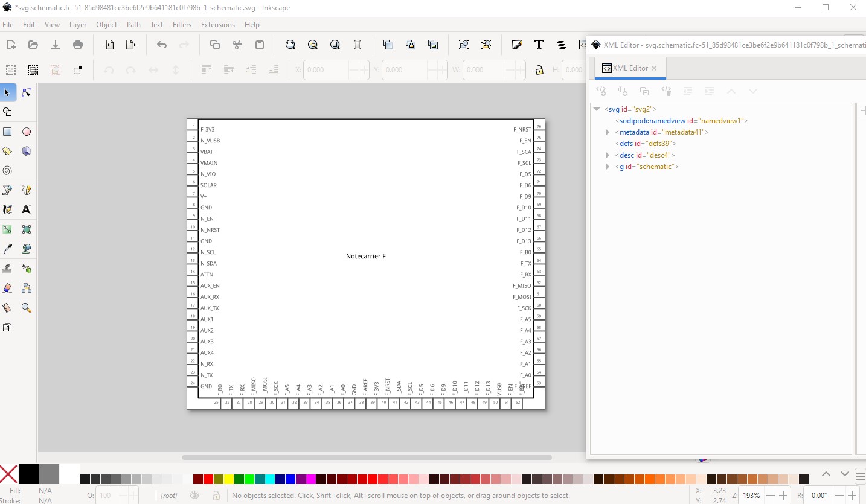Click the Group objects icon
The width and height of the screenshot is (866, 504).
tap(464, 45)
